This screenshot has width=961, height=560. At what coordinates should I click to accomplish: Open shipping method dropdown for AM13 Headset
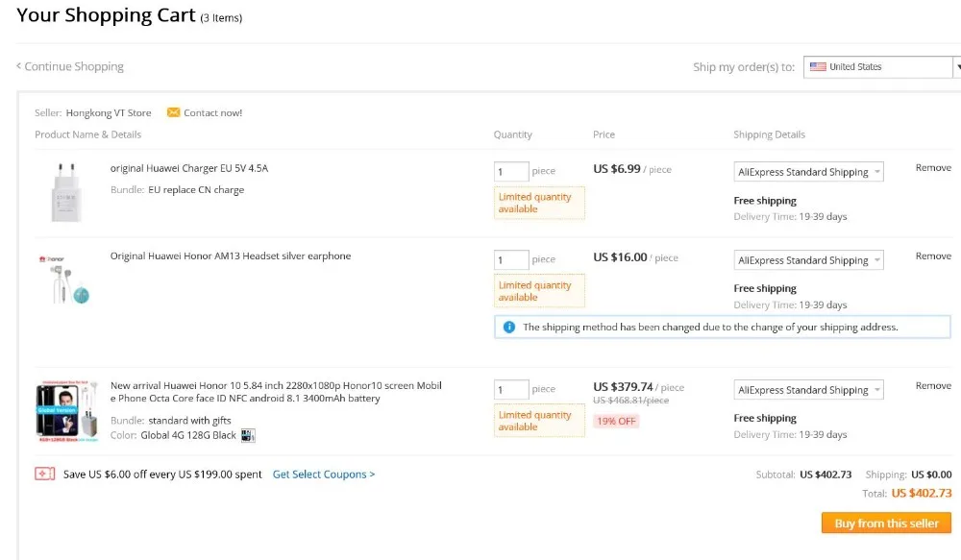808,260
